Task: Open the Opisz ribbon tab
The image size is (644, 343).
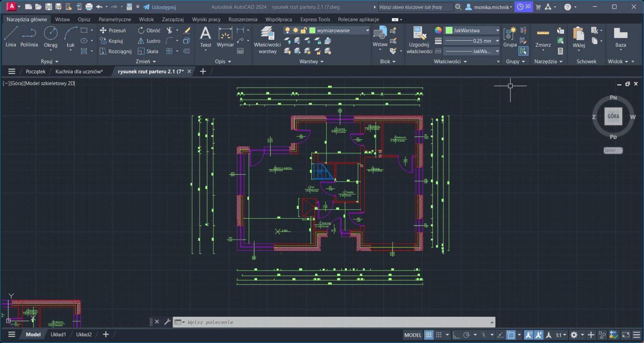Action: (84, 19)
